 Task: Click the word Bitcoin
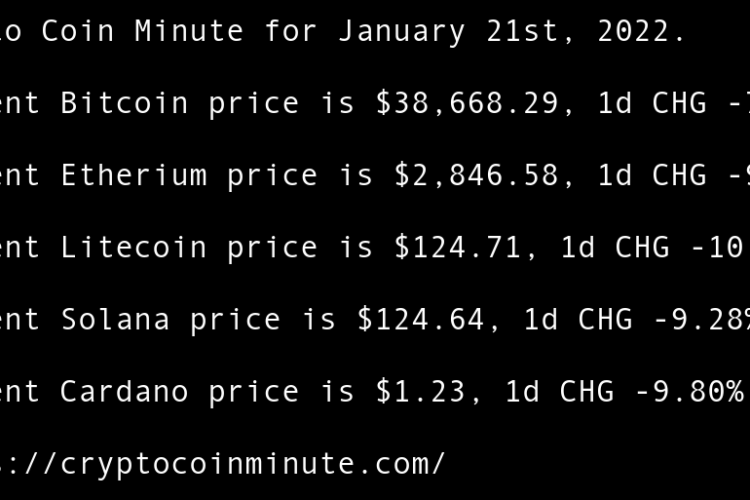pyautogui.click(x=124, y=103)
